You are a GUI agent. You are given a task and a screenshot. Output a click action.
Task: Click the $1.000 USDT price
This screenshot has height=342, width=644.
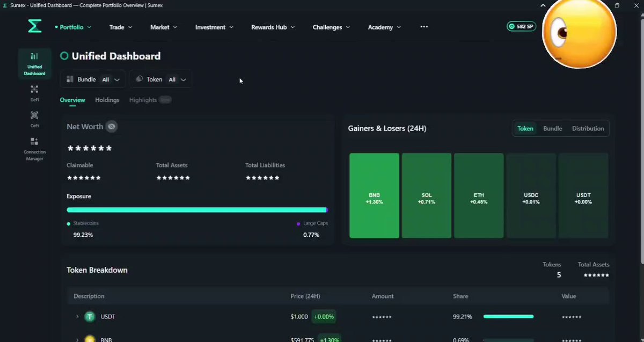pyautogui.click(x=299, y=317)
